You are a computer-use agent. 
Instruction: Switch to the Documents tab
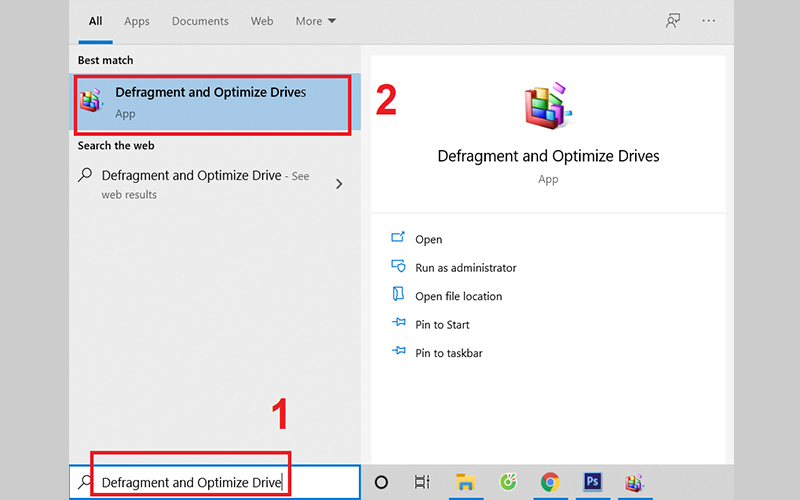[x=200, y=21]
